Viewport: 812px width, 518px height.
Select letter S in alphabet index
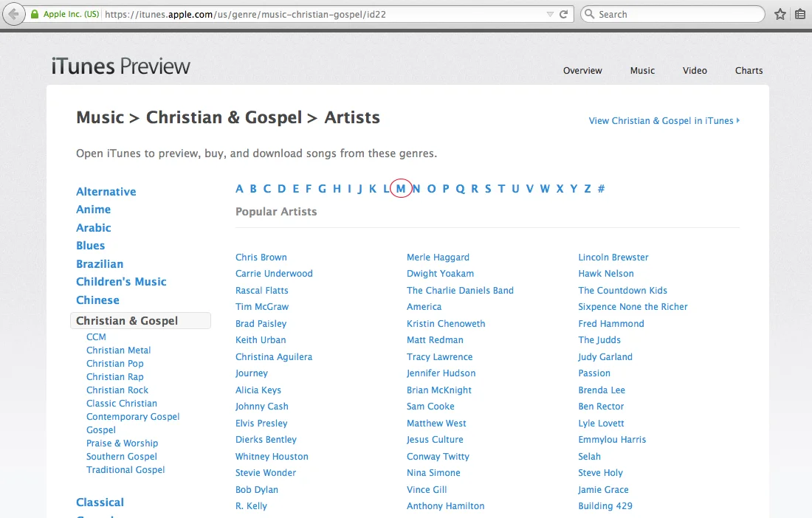click(x=488, y=189)
